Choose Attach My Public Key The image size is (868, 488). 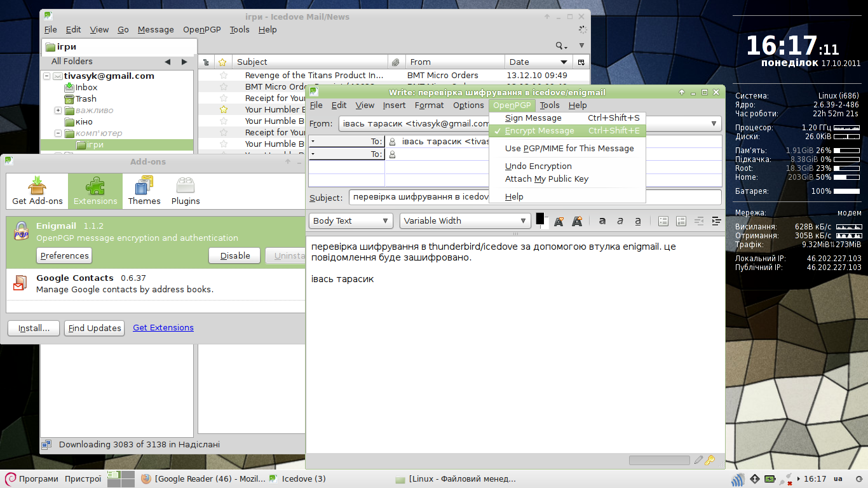pyautogui.click(x=567, y=179)
